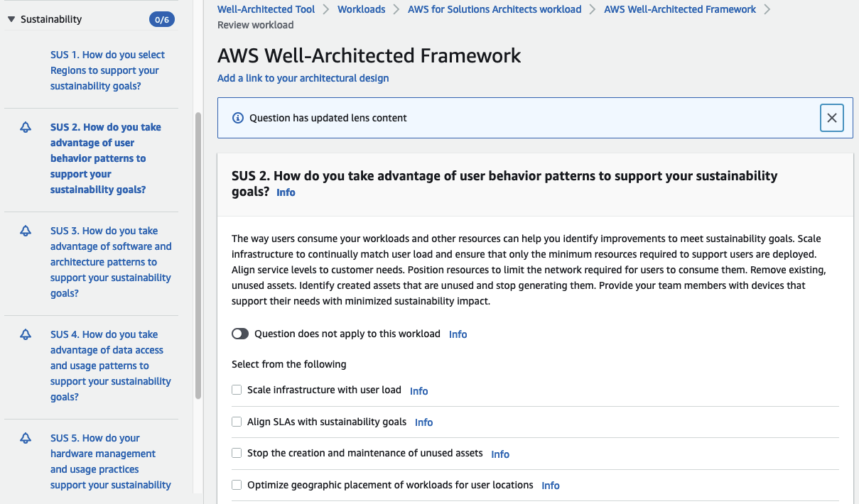The height and width of the screenshot is (504, 859).
Task: Open Info for Stop creation of unused assets
Action: (x=500, y=454)
